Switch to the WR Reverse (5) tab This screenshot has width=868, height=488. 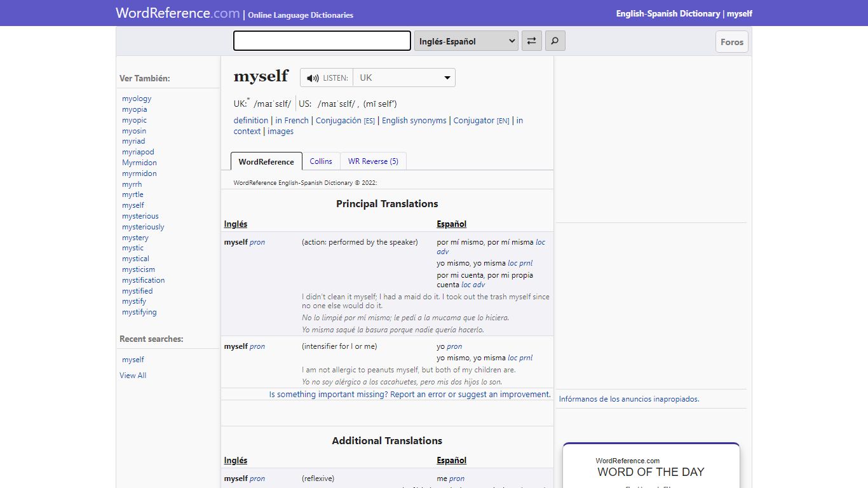tap(373, 161)
